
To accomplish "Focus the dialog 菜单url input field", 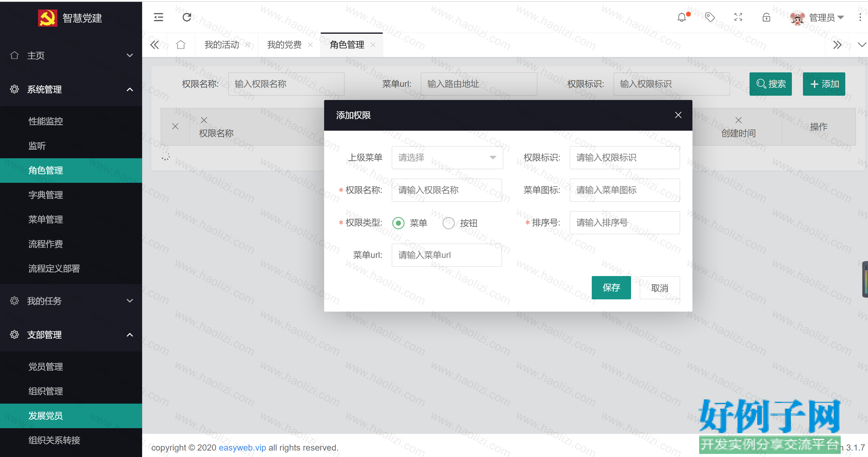I will click(447, 255).
